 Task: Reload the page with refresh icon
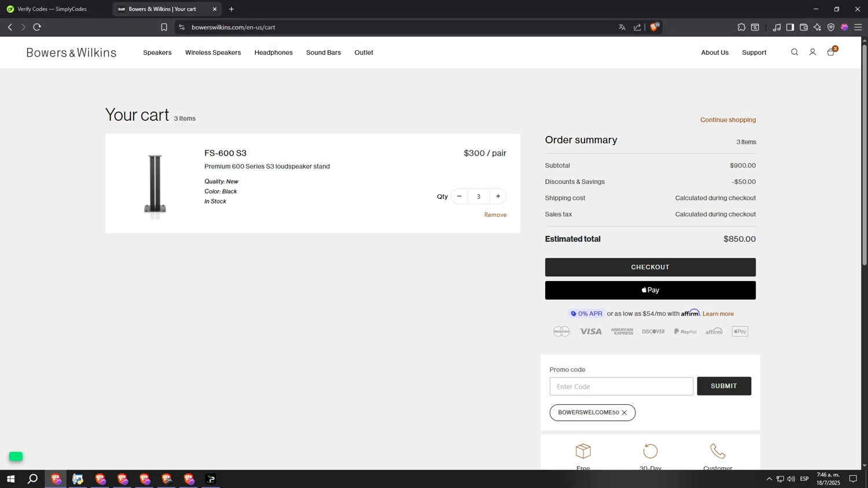(x=37, y=27)
